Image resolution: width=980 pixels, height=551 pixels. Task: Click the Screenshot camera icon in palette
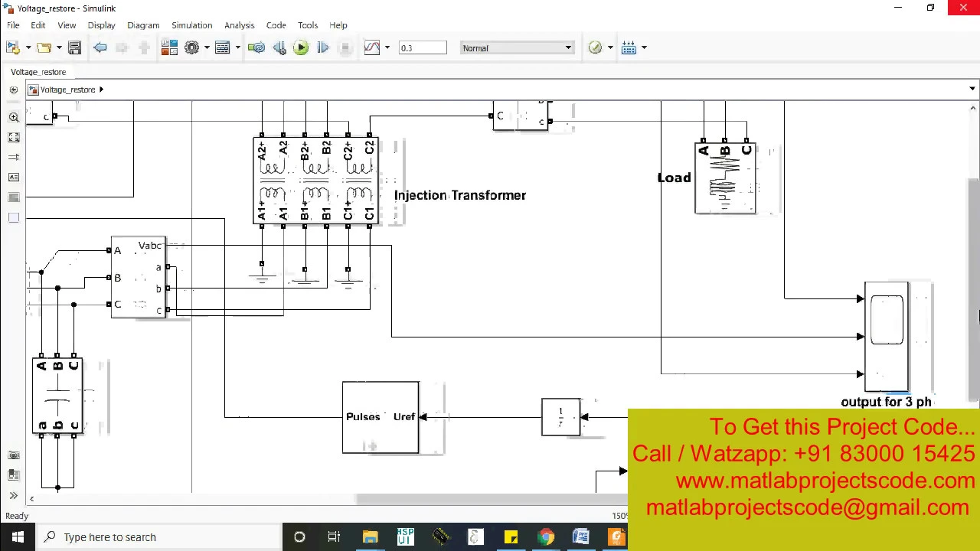click(13, 455)
